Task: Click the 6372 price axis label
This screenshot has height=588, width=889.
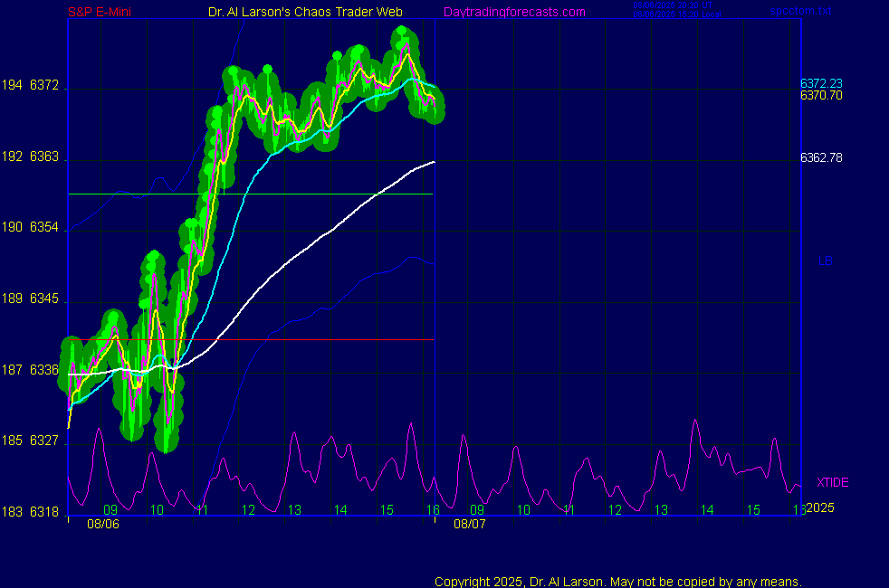Action: point(44,86)
